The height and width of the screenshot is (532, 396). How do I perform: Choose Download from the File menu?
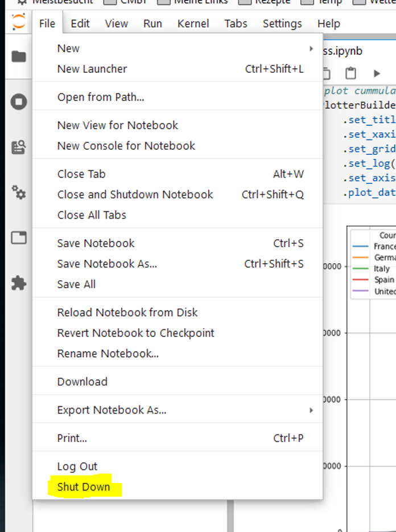82,382
